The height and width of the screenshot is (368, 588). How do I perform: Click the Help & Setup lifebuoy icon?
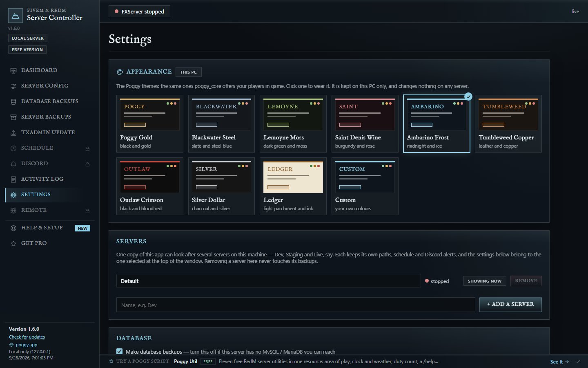click(13, 228)
